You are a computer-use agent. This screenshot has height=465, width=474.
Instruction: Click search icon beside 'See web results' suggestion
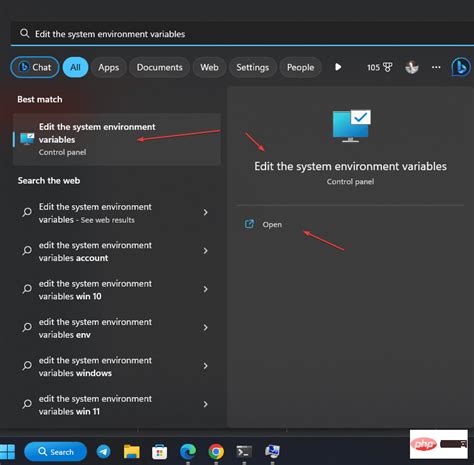pos(27,212)
